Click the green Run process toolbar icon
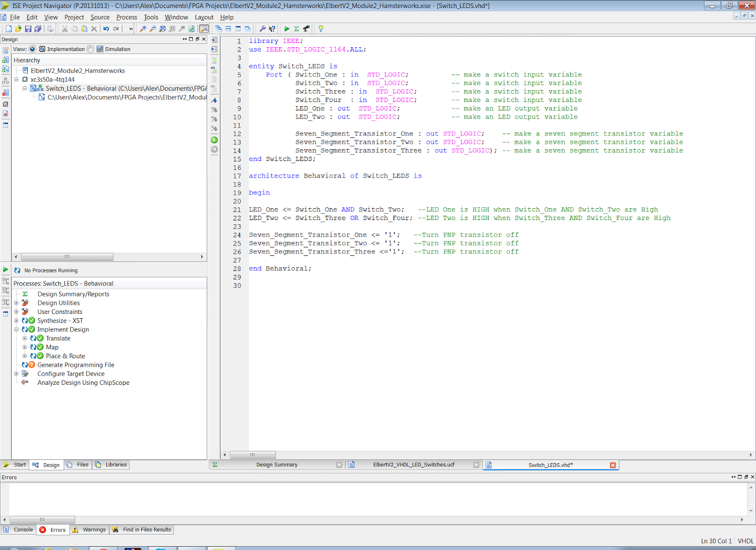This screenshot has width=756, height=550. (x=287, y=29)
